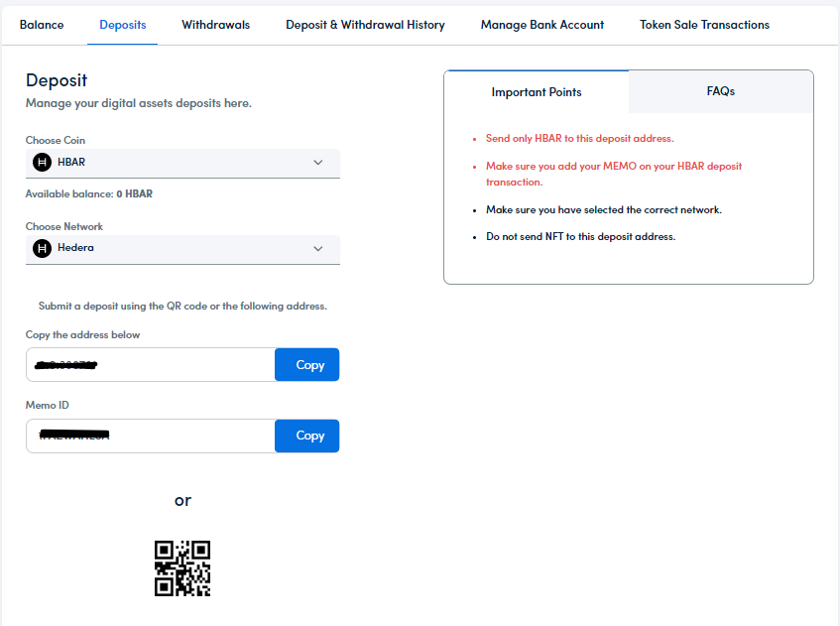Click the HBAR coin logo icon
This screenshot has width=840, height=626.
(x=42, y=163)
